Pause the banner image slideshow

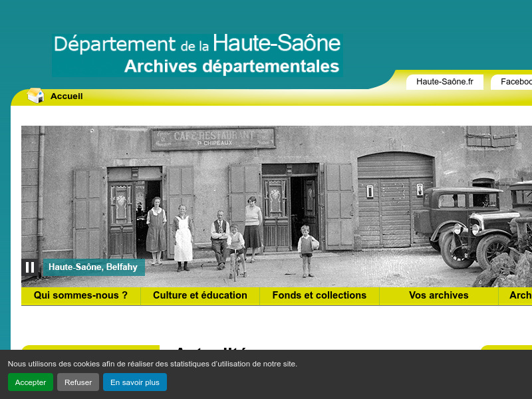click(x=29, y=267)
